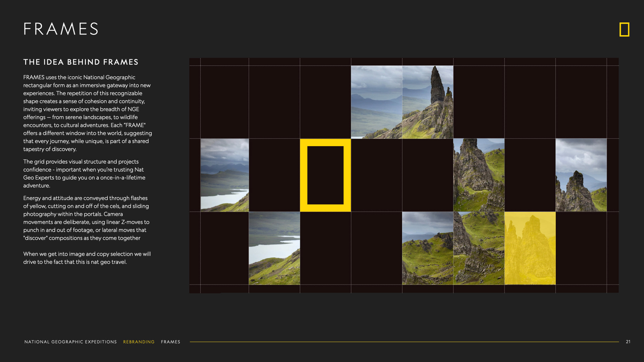Viewport: 644px width, 362px height.
Task: Click page number 21
Action: click(x=628, y=342)
